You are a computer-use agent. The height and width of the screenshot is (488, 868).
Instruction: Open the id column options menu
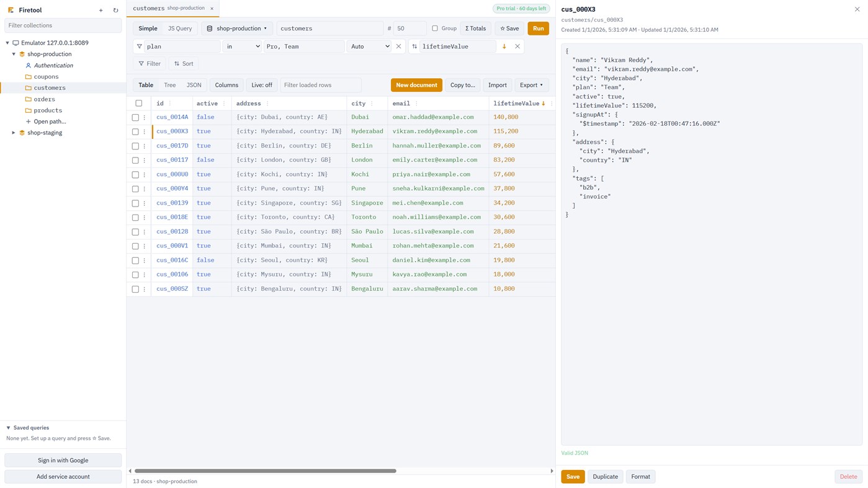170,104
